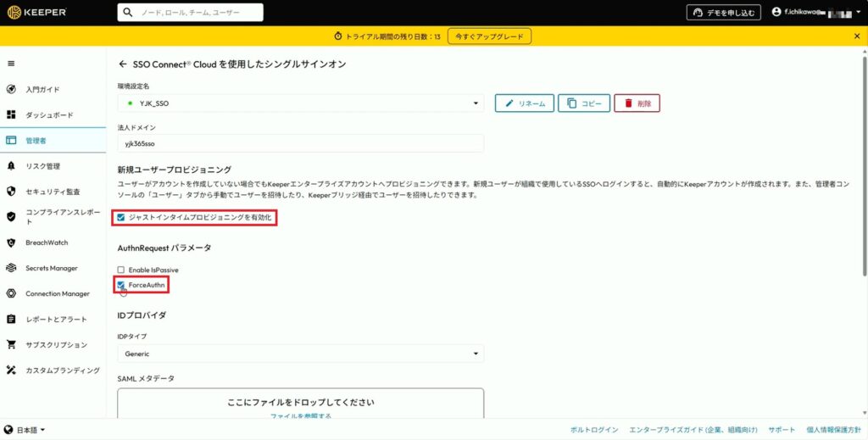Screen dimensions: 868x440
Task: Click the カスタムブランディング tools icon
Action: click(11, 370)
